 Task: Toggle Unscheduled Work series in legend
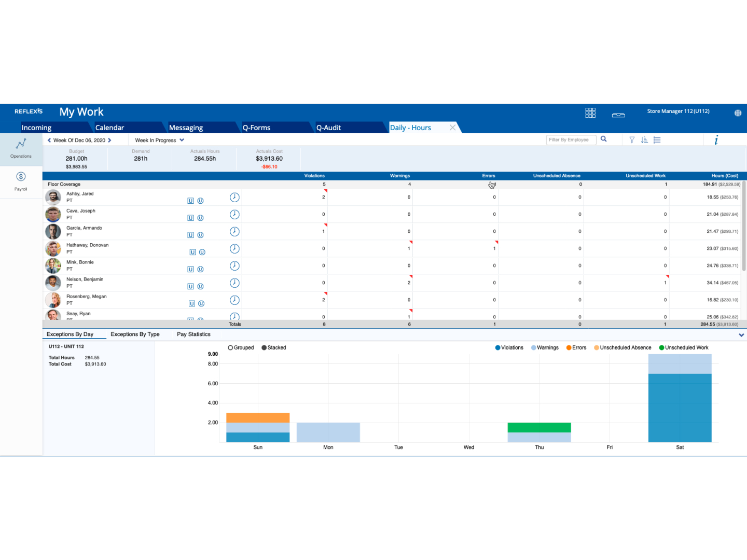pos(684,347)
